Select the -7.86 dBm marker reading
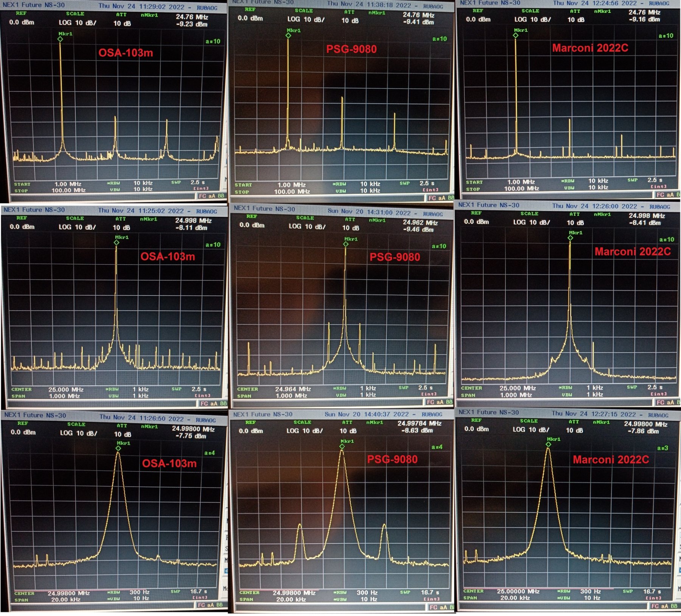 643,431
